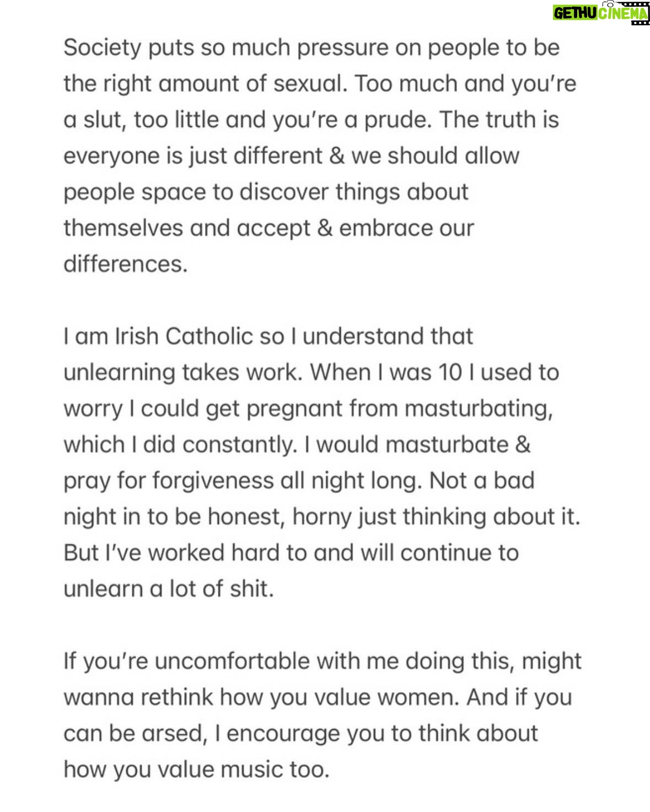650x812 pixels.
Task: Click the line 'unlearn a lot of shit.'
Action: [x=169, y=589]
